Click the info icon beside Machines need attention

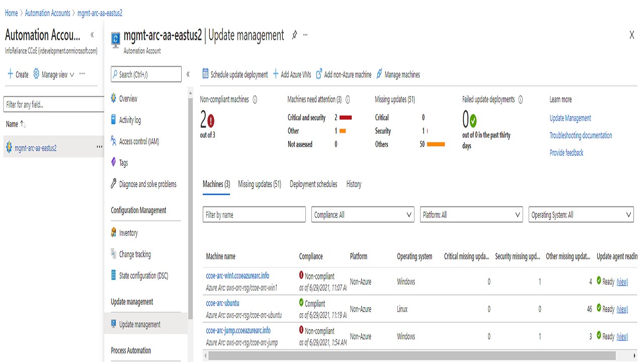pyautogui.click(x=348, y=100)
